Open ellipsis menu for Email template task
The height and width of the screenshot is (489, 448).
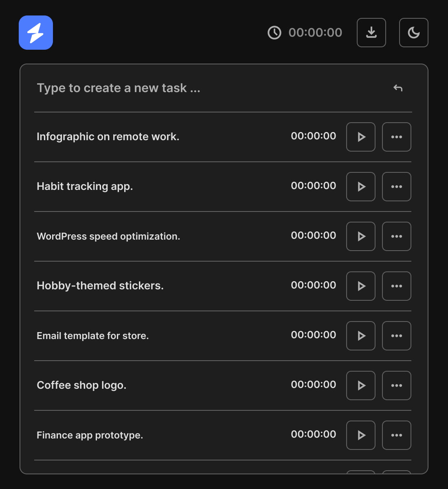click(x=396, y=336)
